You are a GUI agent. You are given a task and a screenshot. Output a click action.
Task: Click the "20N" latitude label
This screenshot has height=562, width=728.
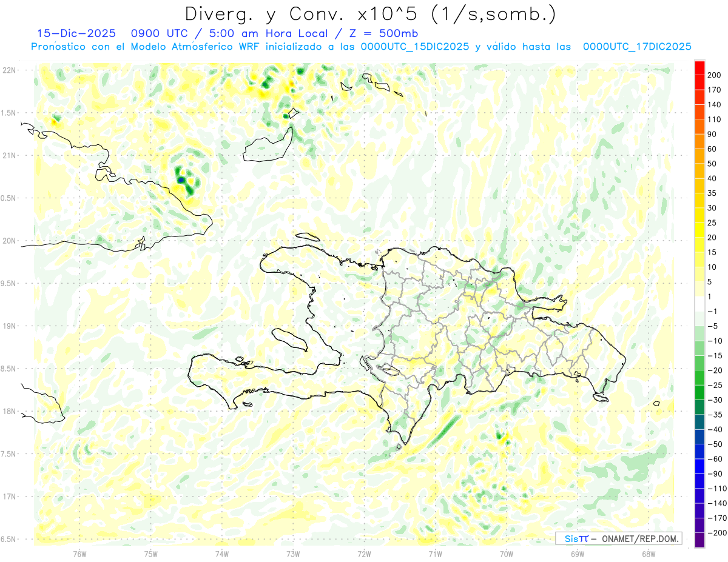10,241
